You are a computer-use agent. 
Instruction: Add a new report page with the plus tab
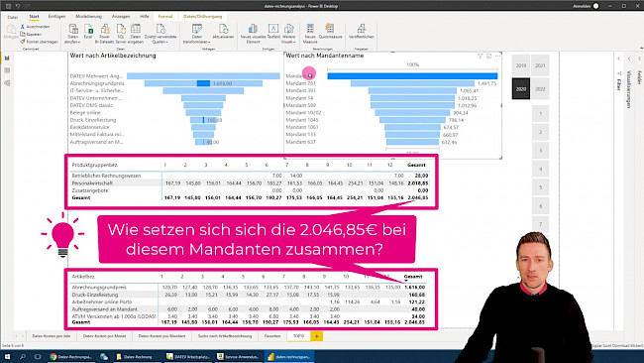(317, 336)
